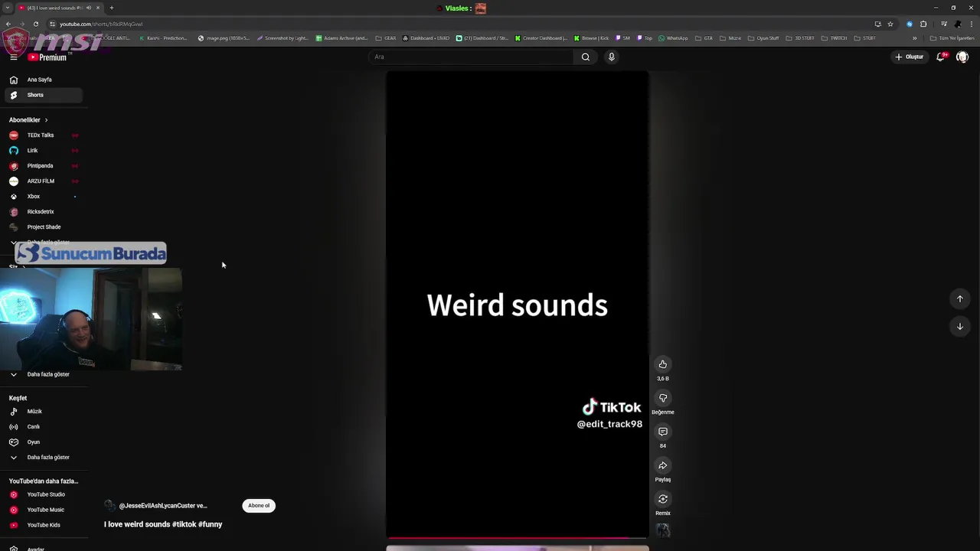Screen dimensions: 980x551
Task: Expand Daha fazla göster below Oyun
Action: pos(44,458)
